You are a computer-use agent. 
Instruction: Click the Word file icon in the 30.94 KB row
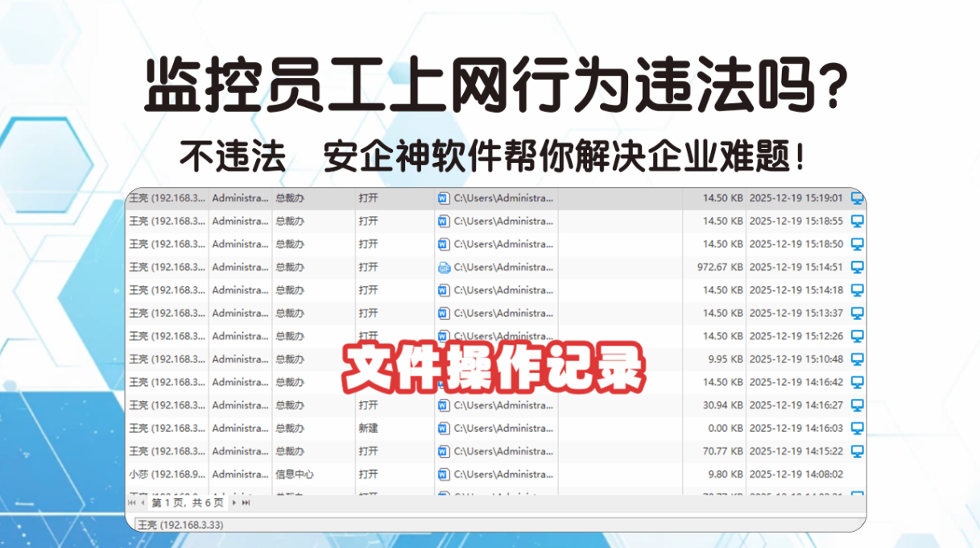pyautogui.click(x=443, y=405)
